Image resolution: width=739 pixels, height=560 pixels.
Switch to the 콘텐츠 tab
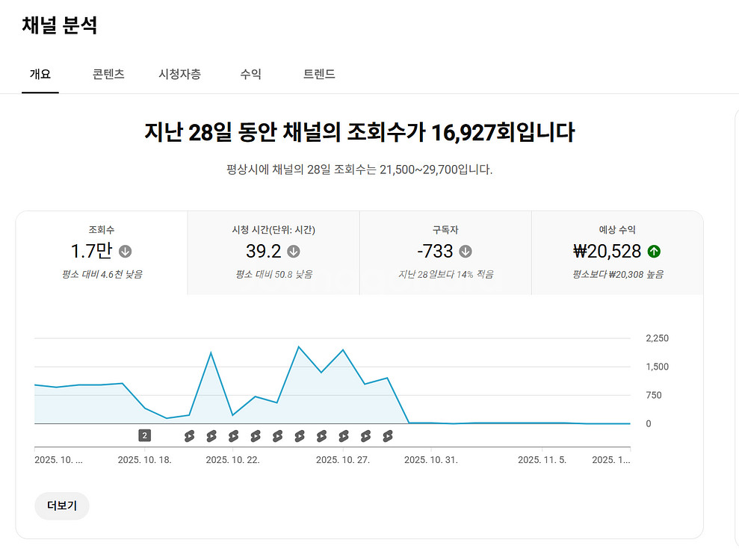click(x=108, y=74)
